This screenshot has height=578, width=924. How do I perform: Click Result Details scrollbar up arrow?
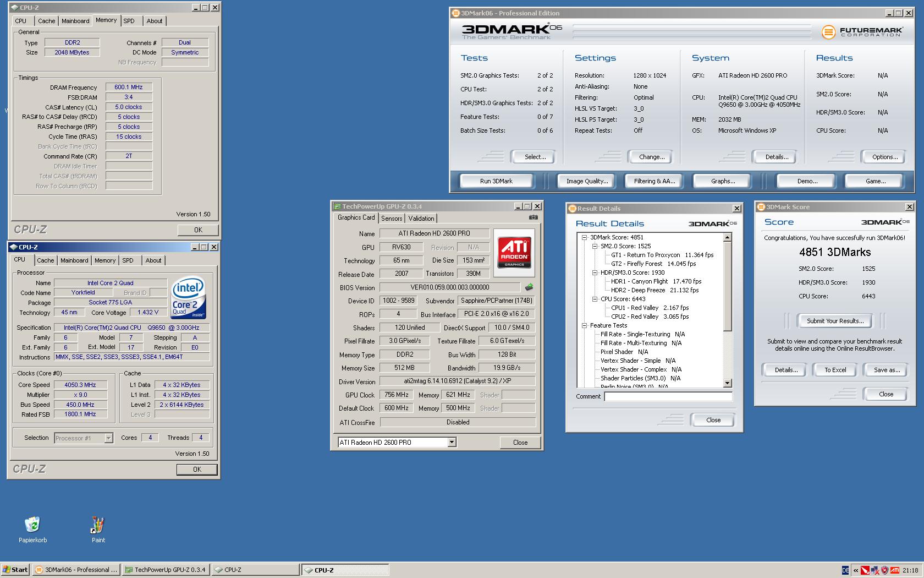coord(727,237)
